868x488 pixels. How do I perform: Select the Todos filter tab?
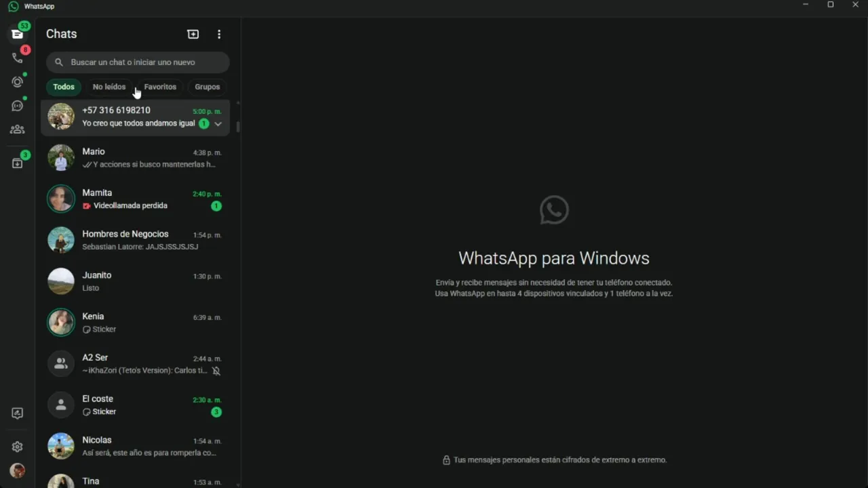pyautogui.click(x=64, y=87)
